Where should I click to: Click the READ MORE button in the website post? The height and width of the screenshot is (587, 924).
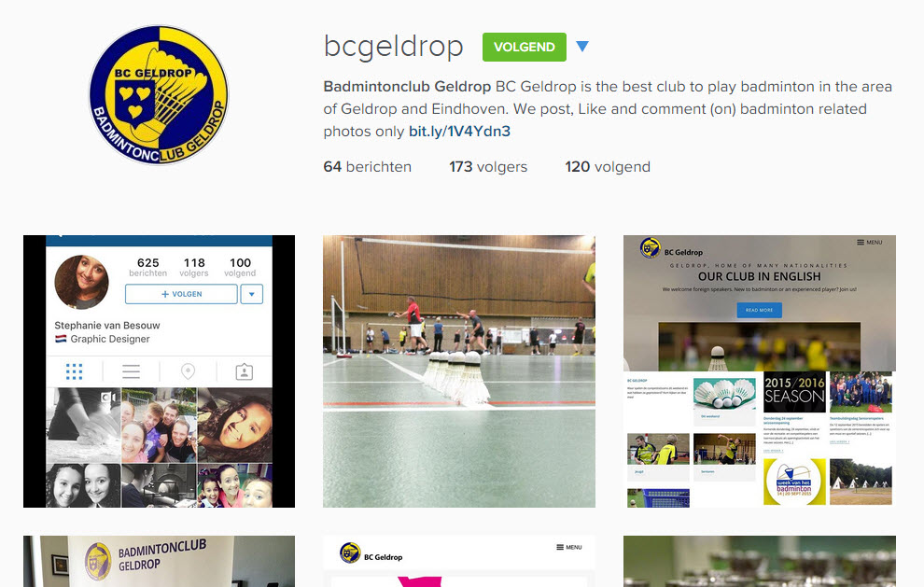tap(760, 310)
